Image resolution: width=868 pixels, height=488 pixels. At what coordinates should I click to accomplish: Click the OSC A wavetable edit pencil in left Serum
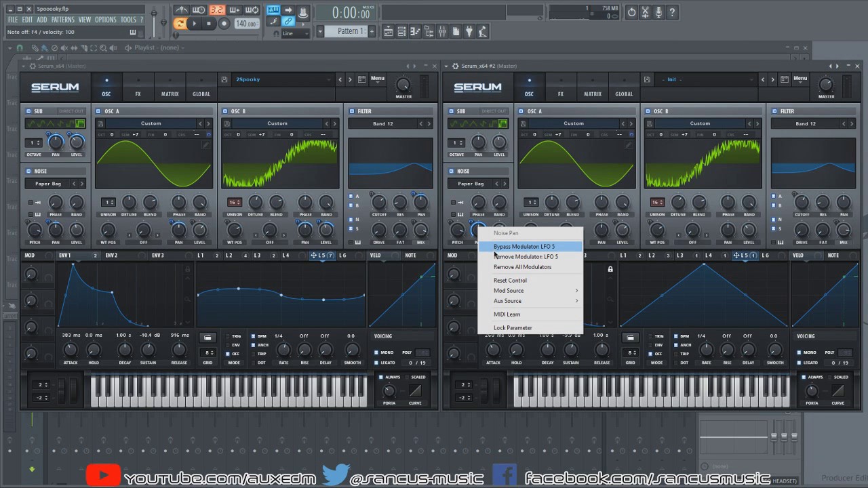click(x=205, y=145)
